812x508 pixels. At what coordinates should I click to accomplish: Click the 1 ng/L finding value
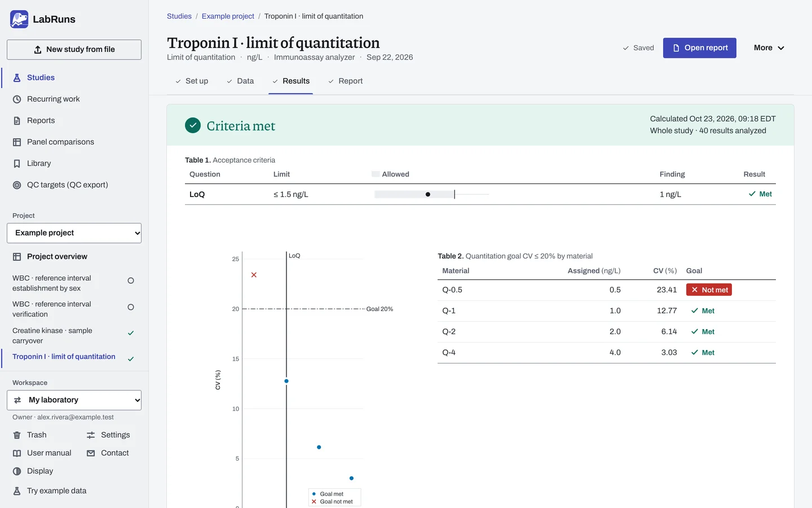point(670,195)
